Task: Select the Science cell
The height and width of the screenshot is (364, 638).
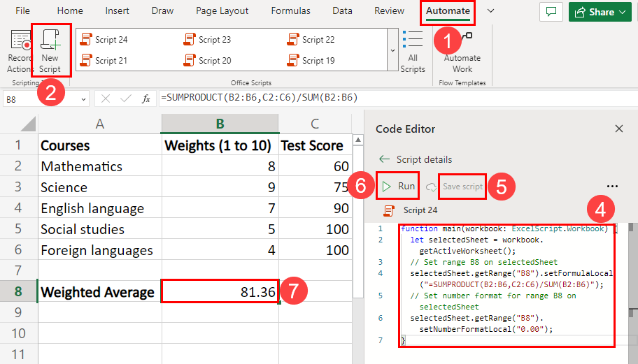Action: coord(99,187)
